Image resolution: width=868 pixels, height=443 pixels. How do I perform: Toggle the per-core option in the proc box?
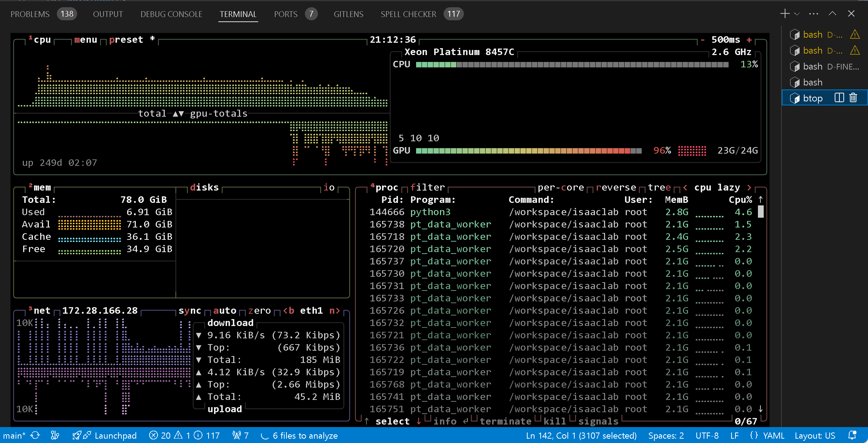pos(561,187)
